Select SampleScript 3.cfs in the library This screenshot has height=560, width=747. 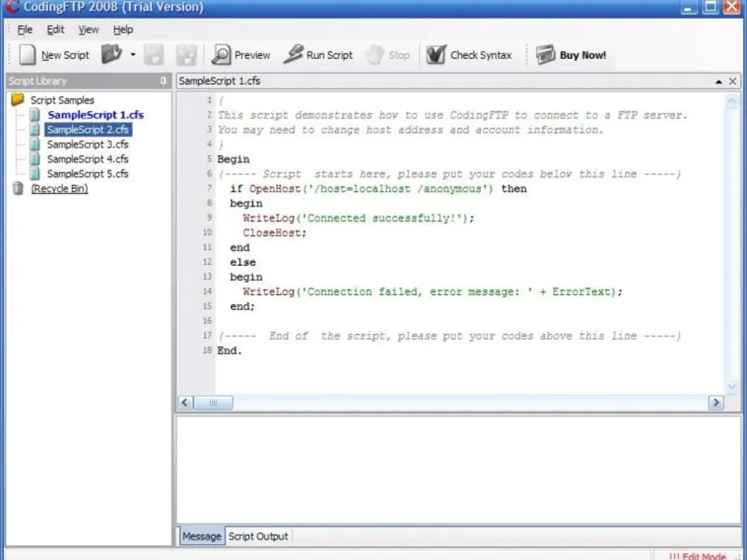87,145
